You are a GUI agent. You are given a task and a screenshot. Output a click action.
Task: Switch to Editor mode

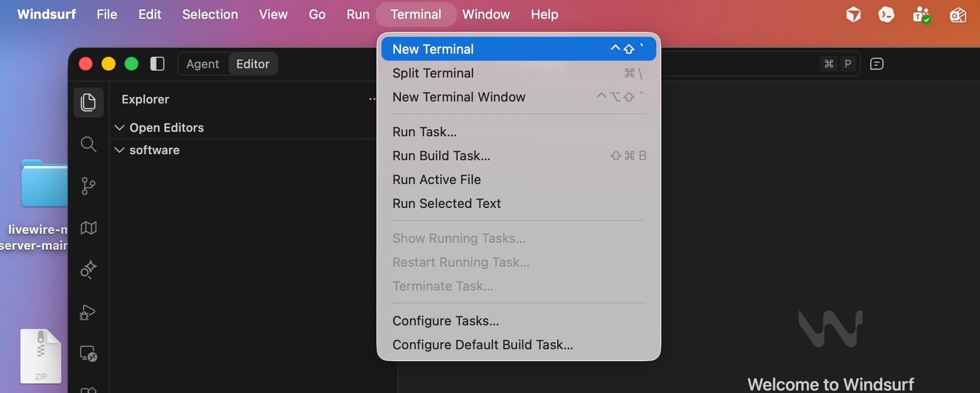(x=252, y=64)
